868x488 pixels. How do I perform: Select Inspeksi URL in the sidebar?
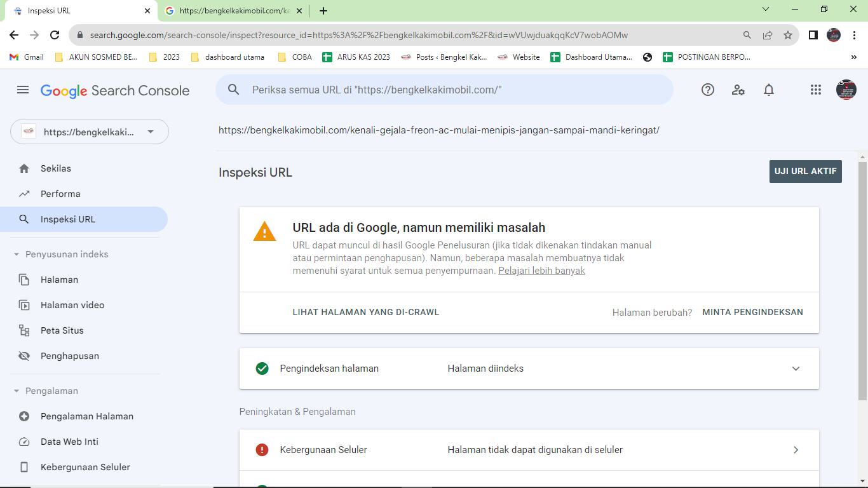pyautogui.click(x=84, y=219)
